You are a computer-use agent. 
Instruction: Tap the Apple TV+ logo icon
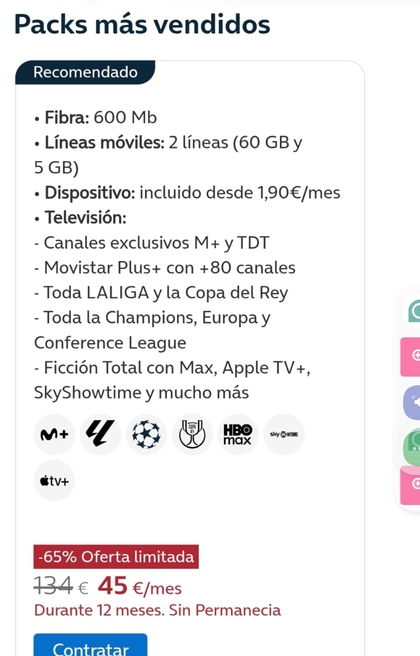[54, 480]
